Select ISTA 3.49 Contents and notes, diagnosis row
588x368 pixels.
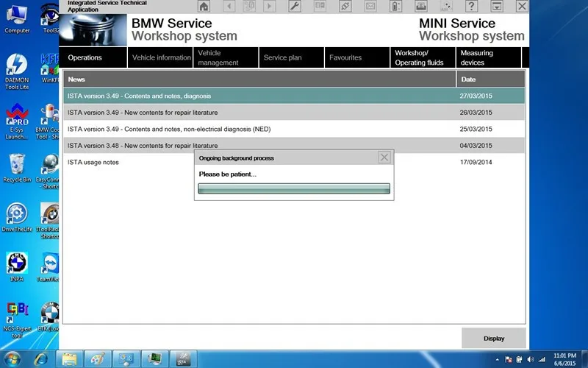click(x=294, y=96)
